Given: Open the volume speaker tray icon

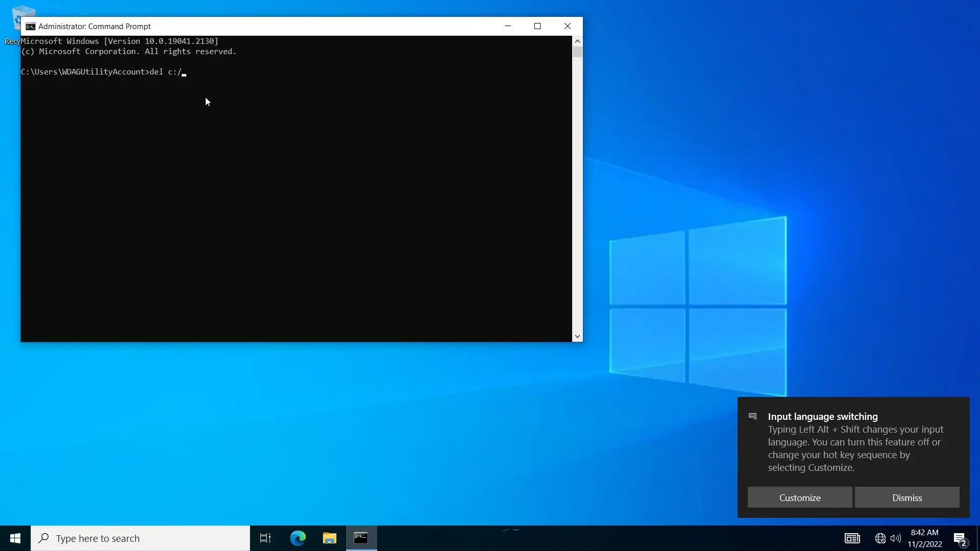Looking at the screenshot, I should pyautogui.click(x=895, y=538).
